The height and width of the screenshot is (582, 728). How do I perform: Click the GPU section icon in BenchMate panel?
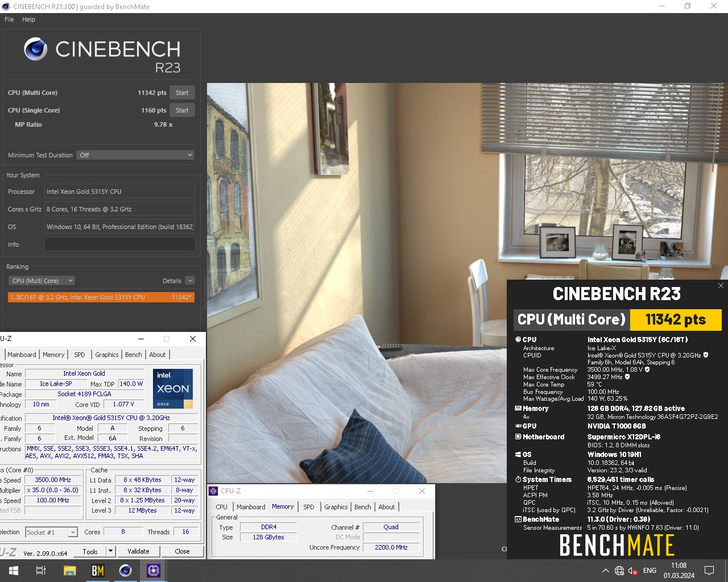(x=518, y=426)
